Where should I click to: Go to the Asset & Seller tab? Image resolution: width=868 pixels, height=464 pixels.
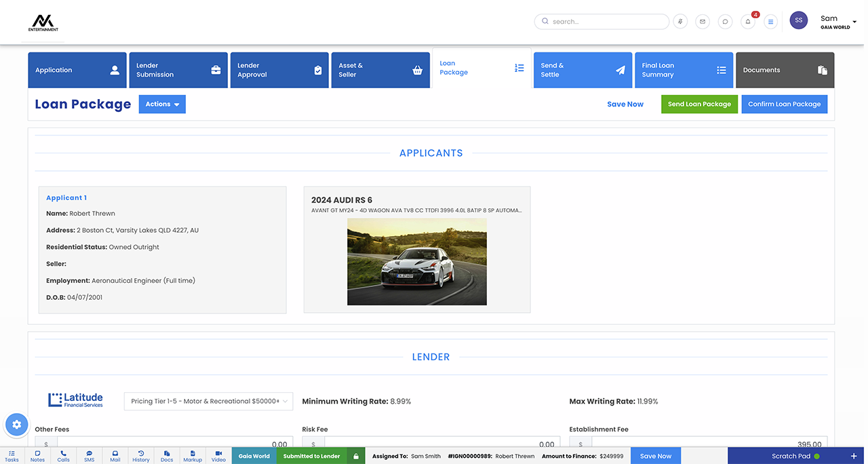[380, 70]
